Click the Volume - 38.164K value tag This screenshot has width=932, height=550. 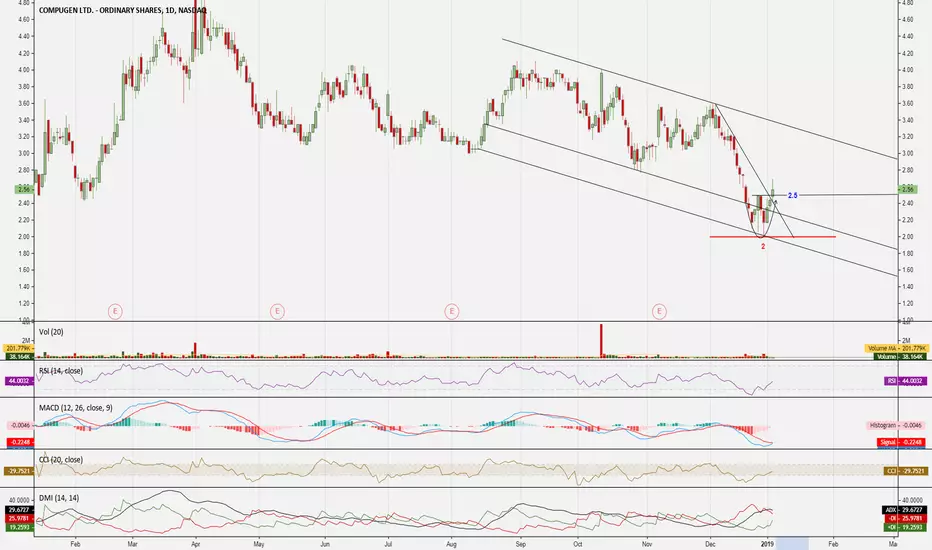[900, 357]
